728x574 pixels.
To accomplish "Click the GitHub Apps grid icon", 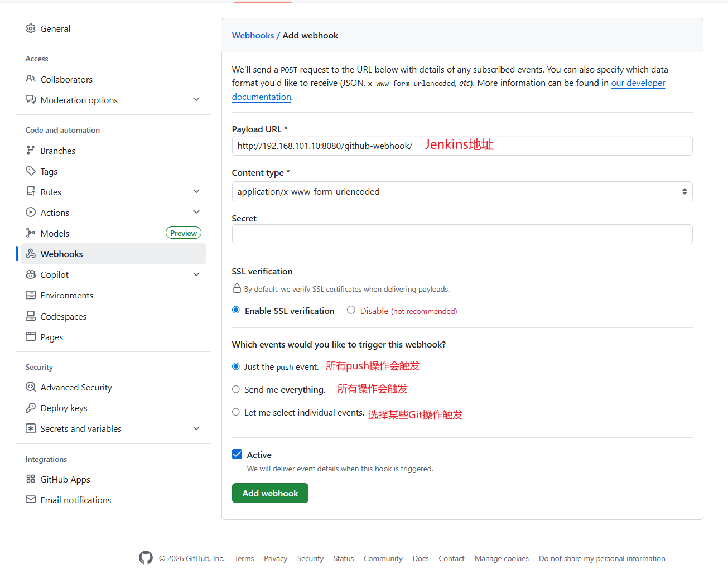I will click(31, 479).
